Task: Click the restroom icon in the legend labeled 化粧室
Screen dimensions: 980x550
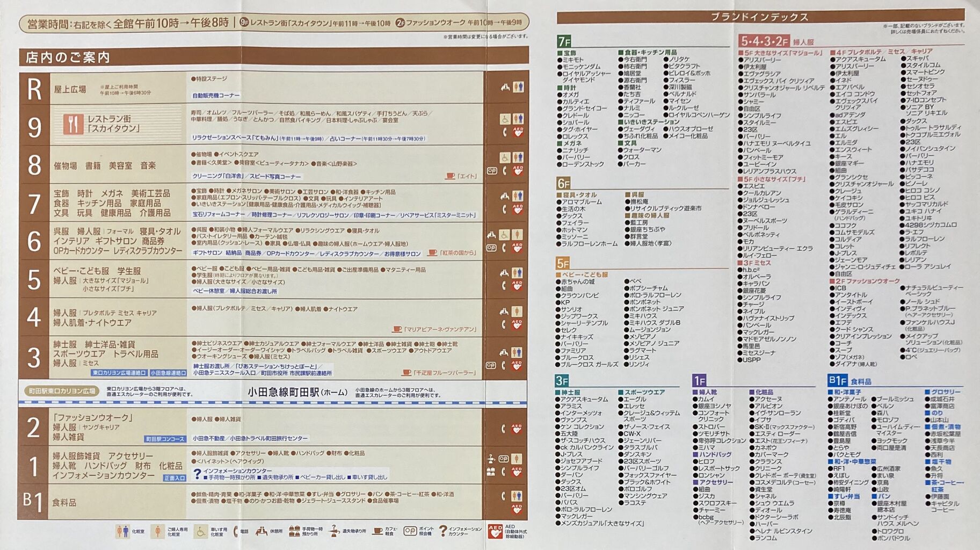Action: point(122,532)
